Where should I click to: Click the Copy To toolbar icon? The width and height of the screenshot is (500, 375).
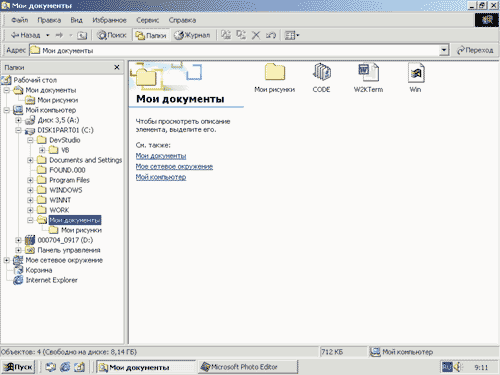(241, 35)
